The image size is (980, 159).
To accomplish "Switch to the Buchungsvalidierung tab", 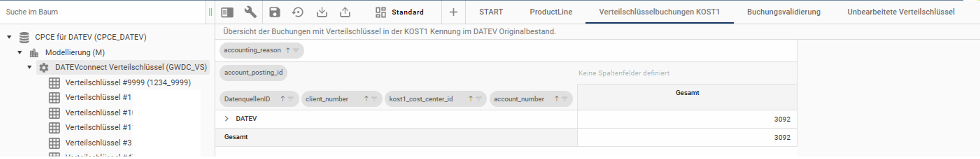I will pos(783,12).
